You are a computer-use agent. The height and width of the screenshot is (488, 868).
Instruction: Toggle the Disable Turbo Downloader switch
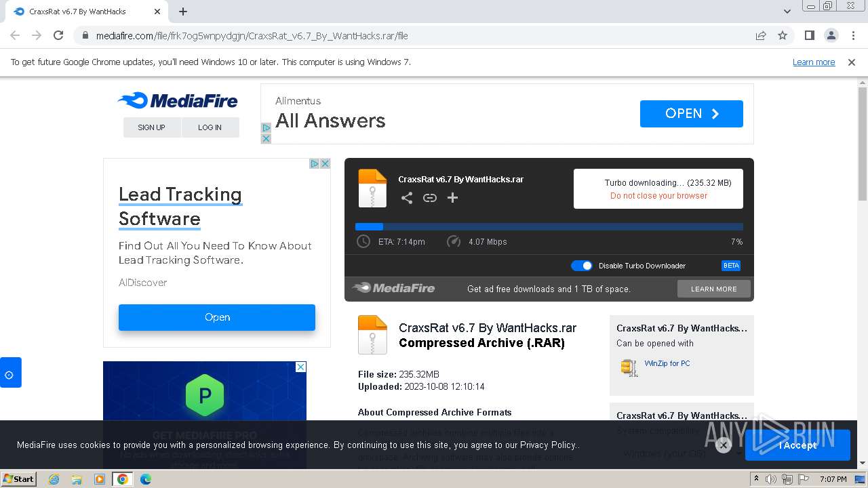tap(582, 266)
